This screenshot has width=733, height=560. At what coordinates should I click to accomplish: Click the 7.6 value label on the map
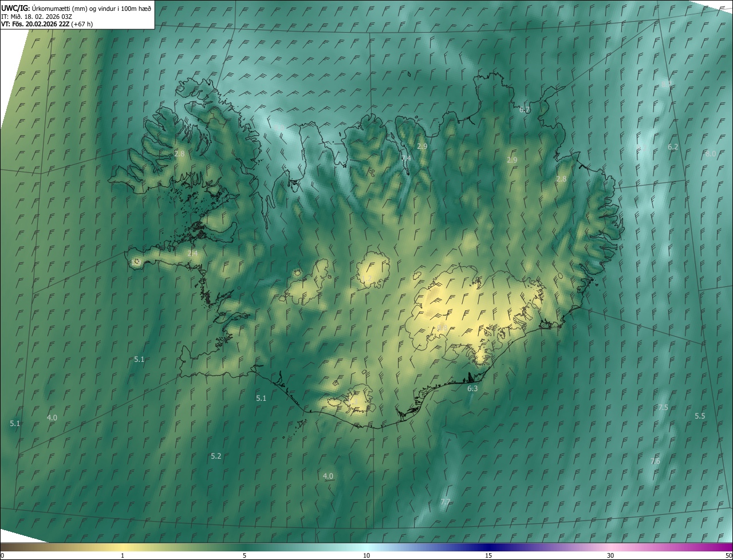[655, 461]
